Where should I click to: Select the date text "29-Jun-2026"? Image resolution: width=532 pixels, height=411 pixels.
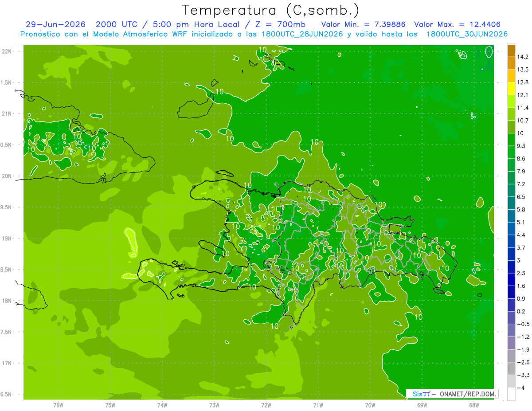(55, 24)
